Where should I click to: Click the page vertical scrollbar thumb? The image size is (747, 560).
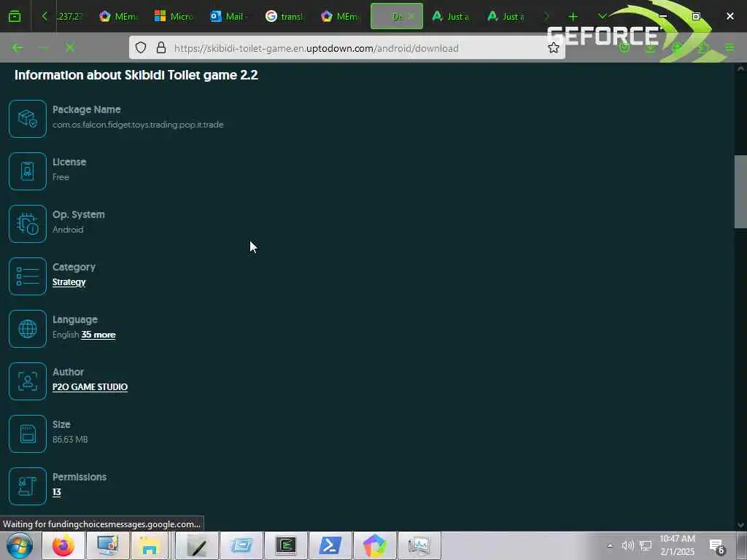(740, 192)
